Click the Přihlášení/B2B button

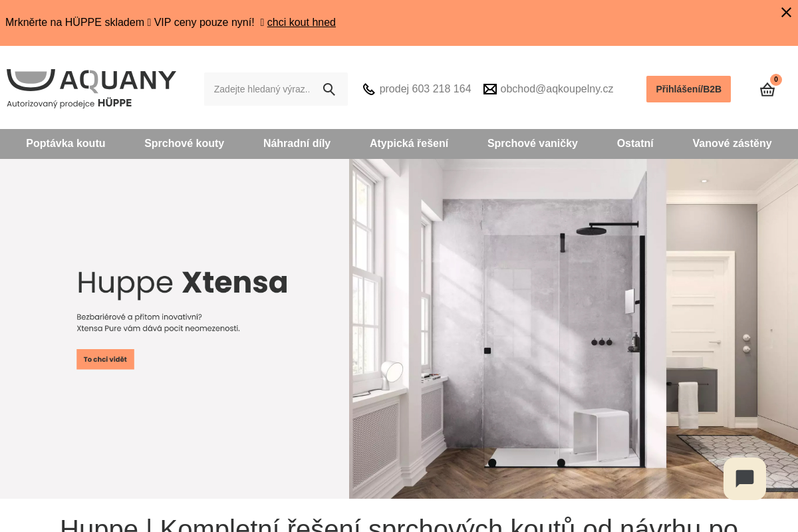688,89
